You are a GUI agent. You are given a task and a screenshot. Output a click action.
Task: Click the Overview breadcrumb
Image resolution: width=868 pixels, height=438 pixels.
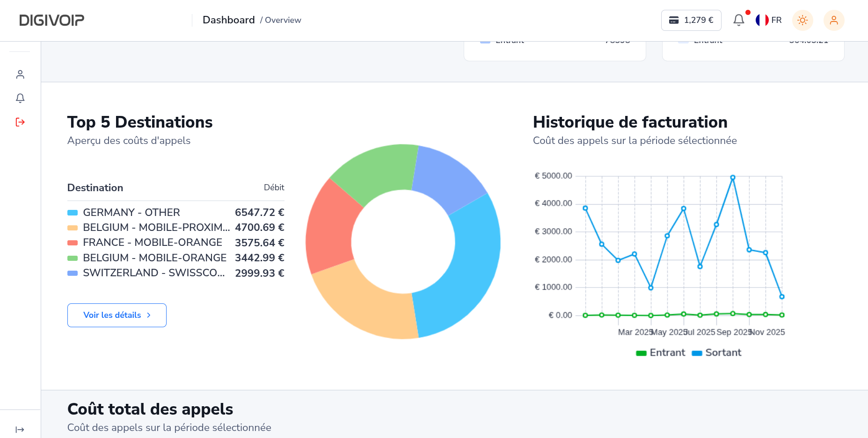pos(283,20)
